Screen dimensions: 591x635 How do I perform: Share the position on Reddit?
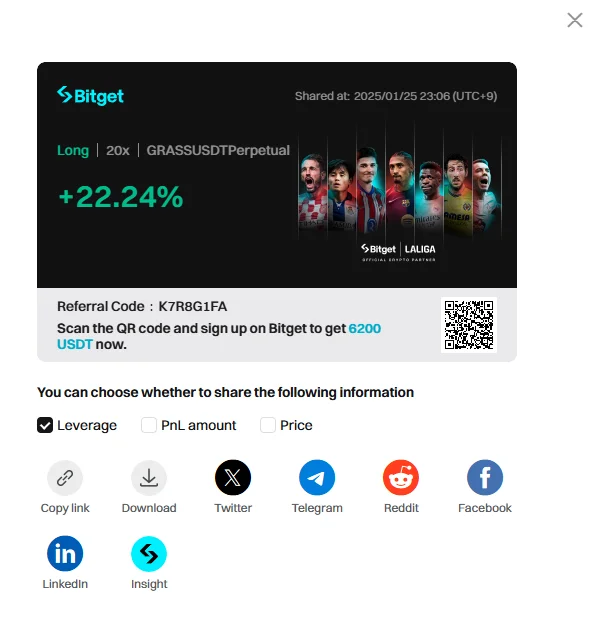pyautogui.click(x=401, y=477)
